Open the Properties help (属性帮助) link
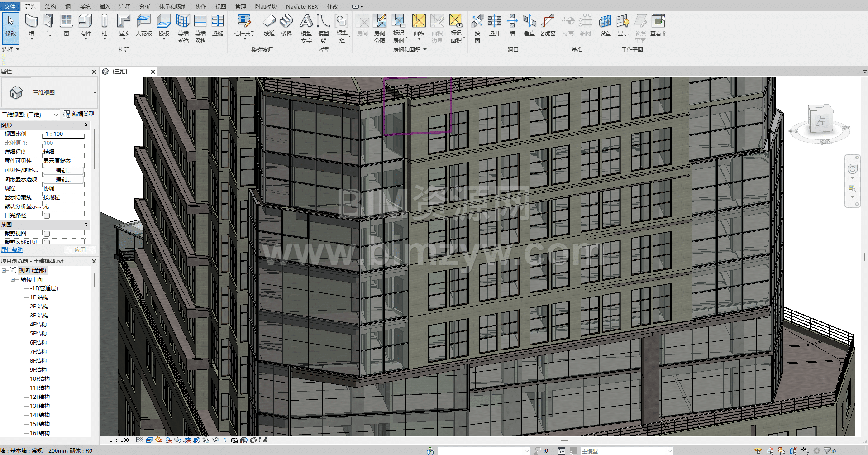The height and width of the screenshot is (455, 868). click(x=12, y=250)
